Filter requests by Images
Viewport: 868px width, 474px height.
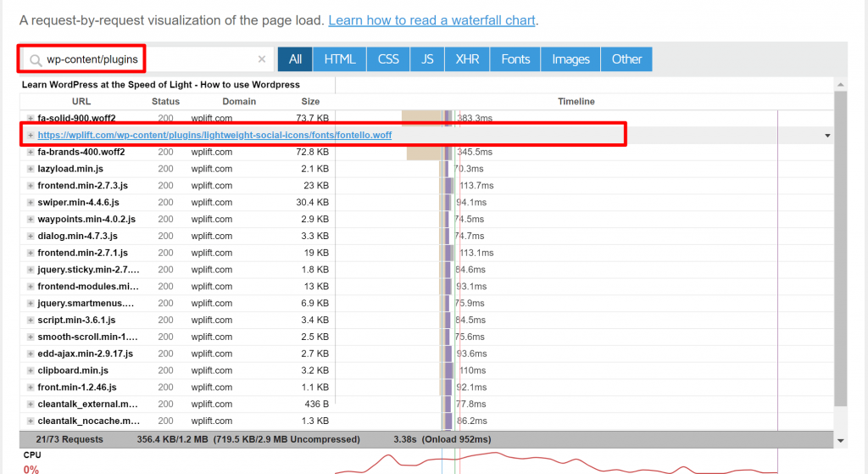pyautogui.click(x=570, y=59)
